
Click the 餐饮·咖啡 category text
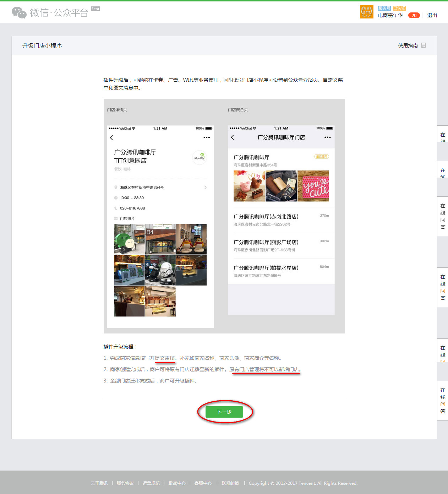(122, 169)
